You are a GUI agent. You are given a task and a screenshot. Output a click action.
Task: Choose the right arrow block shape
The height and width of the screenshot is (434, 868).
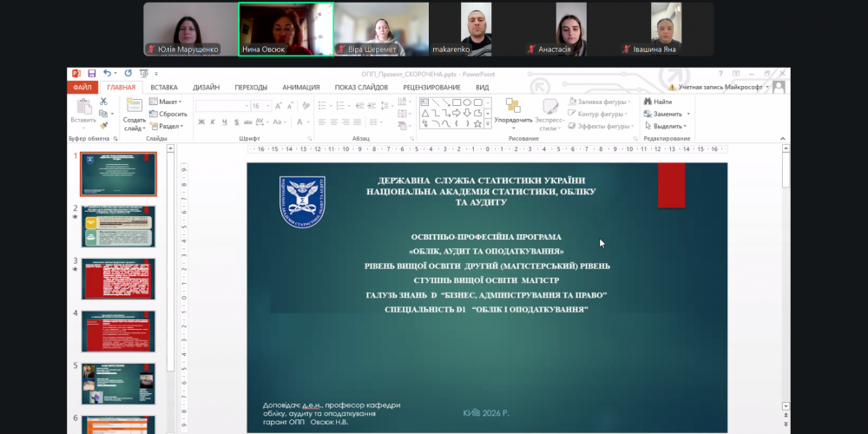tap(457, 113)
